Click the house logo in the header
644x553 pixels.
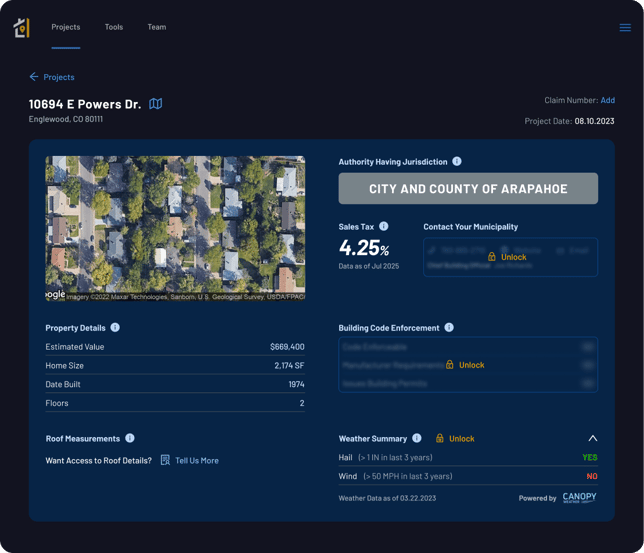point(21,28)
